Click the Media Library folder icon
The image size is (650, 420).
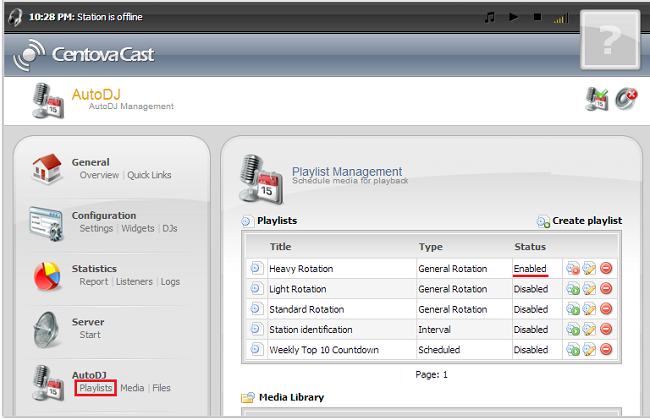click(248, 398)
